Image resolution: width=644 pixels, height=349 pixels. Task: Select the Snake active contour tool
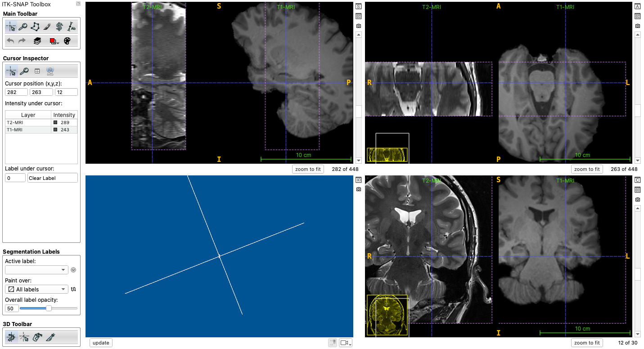click(59, 27)
